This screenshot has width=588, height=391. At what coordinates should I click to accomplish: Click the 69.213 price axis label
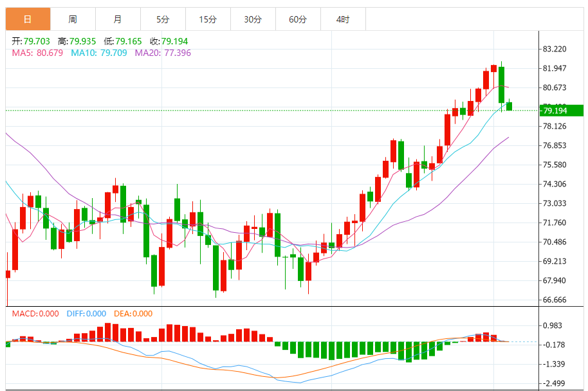tap(555, 261)
